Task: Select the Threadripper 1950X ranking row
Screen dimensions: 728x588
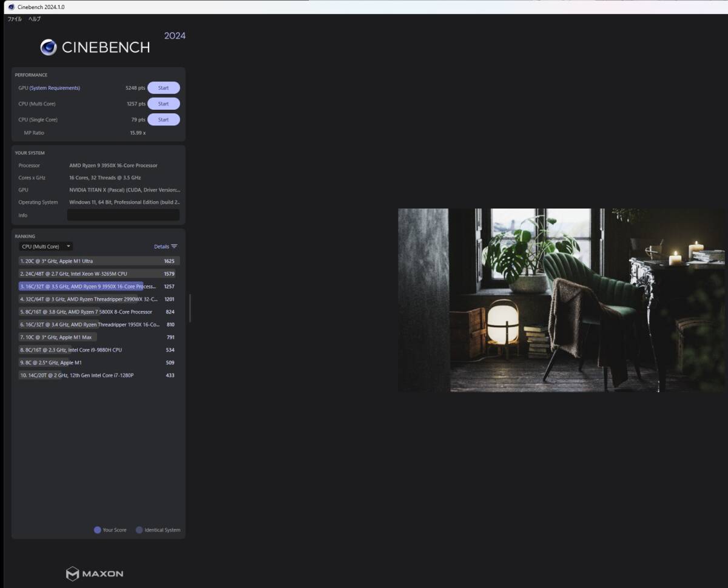Action: click(x=99, y=325)
